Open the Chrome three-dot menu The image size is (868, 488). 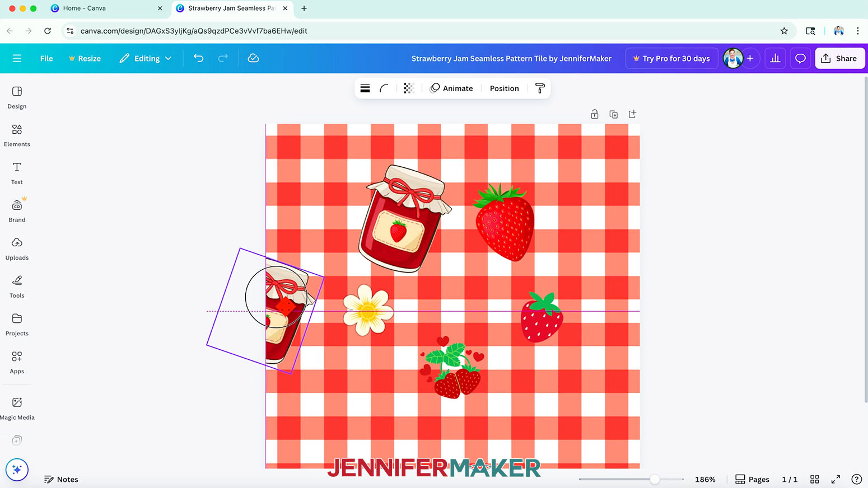tap(857, 31)
